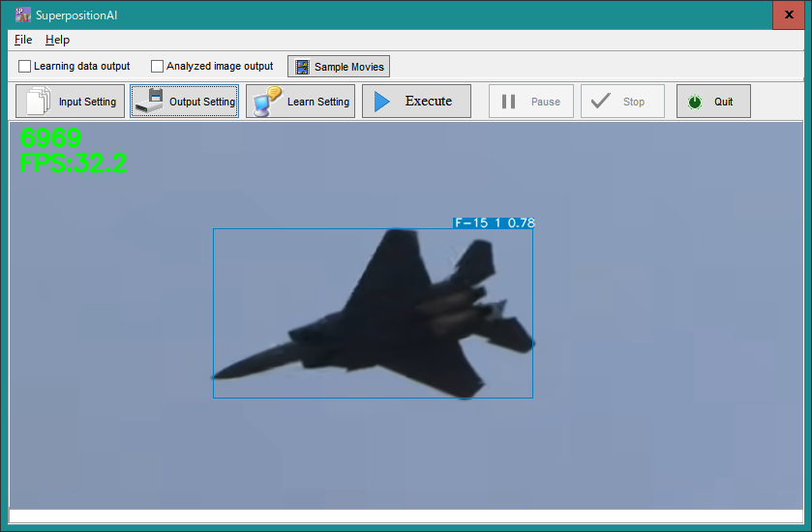Click the blue play triangle icon
The height and width of the screenshot is (532, 812).
(x=382, y=102)
